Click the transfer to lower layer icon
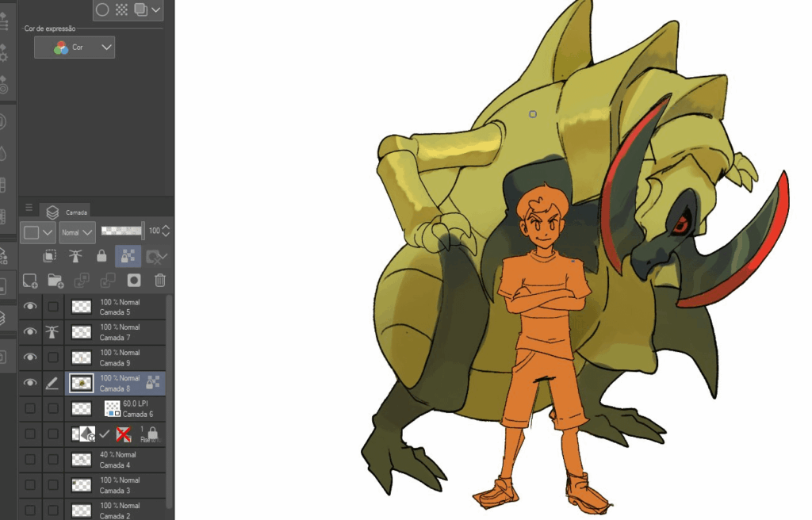 pos(82,281)
